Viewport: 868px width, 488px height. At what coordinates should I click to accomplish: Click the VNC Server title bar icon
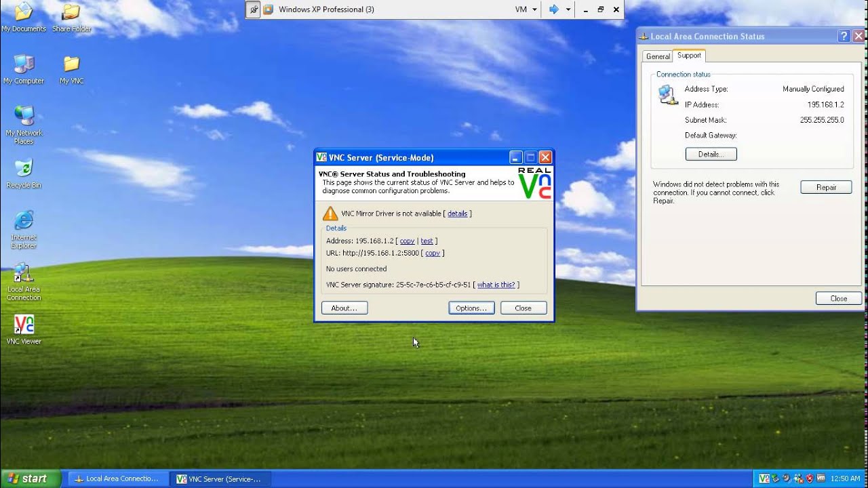click(321, 157)
